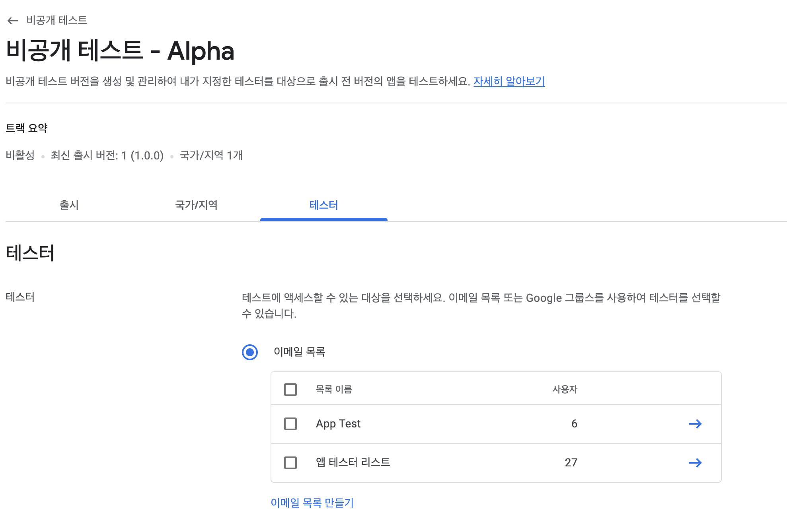The width and height of the screenshot is (787, 532).
Task: Switch to the 출시 tab
Action: click(69, 205)
